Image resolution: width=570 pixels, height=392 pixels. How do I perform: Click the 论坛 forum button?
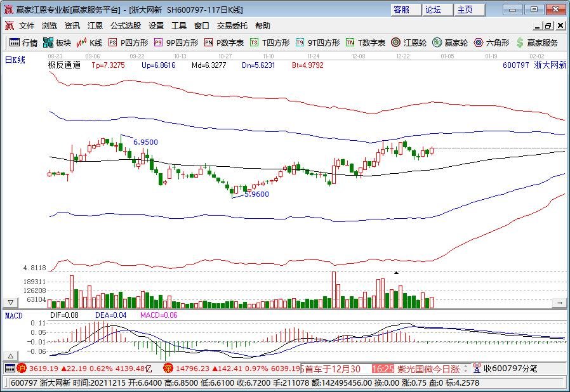click(x=438, y=10)
